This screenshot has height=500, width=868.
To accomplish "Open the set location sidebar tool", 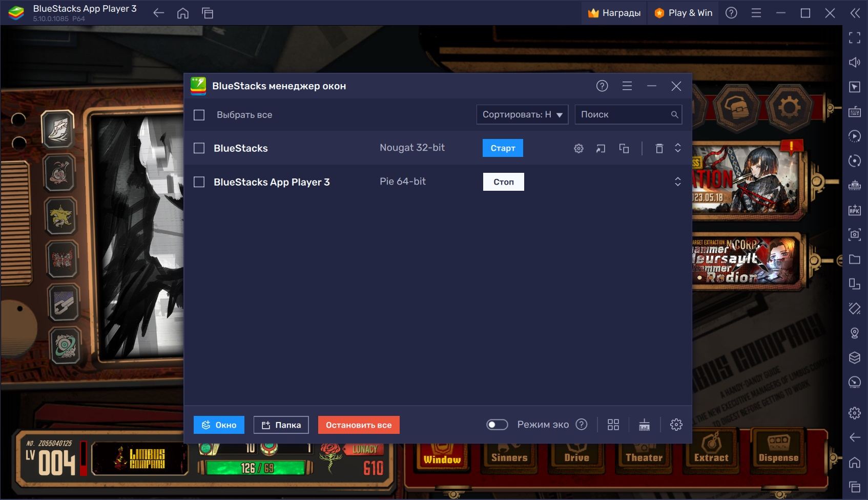I will 855,333.
